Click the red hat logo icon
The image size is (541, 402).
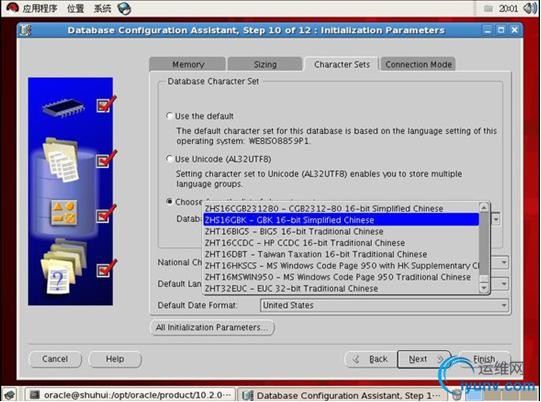13,8
